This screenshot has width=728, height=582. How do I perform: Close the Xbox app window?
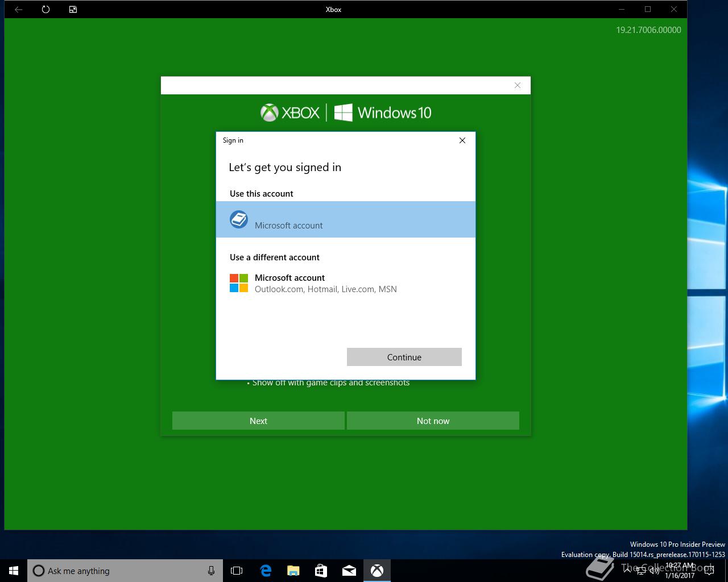(x=674, y=9)
